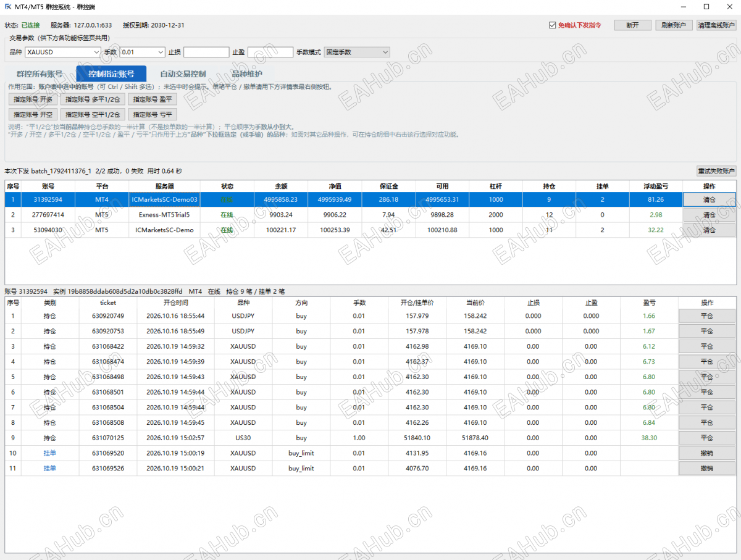Focus the 止损 input field

(x=206, y=52)
